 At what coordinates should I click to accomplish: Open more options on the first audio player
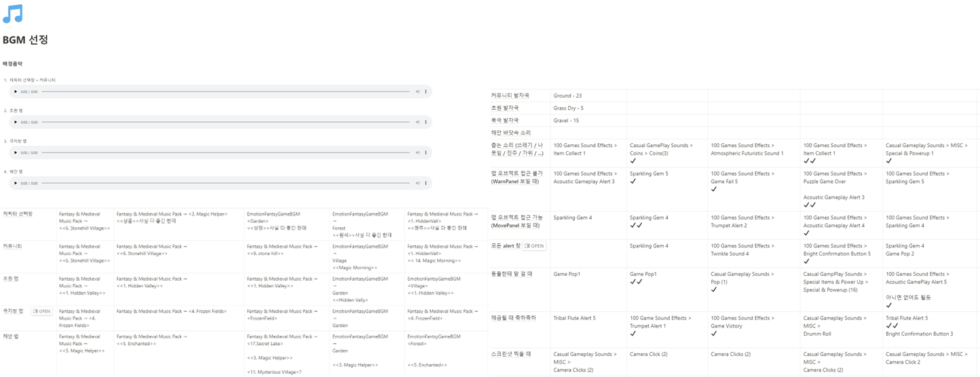pos(426,92)
